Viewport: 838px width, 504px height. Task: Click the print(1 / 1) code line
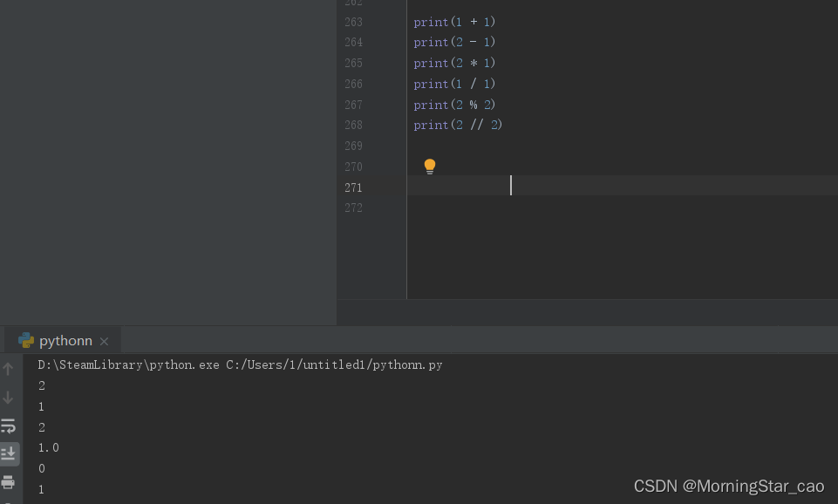[x=454, y=85]
